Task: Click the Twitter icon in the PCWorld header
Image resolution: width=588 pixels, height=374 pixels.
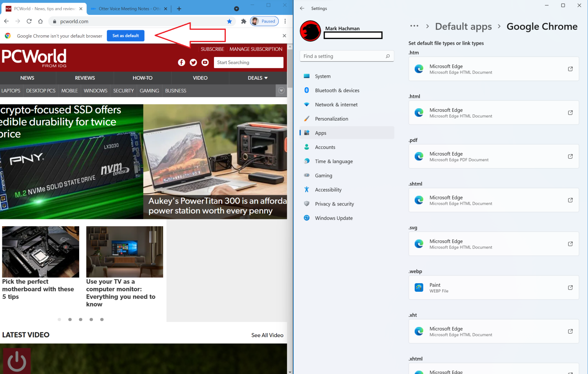Action: pyautogui.click(x=193, y=62)
